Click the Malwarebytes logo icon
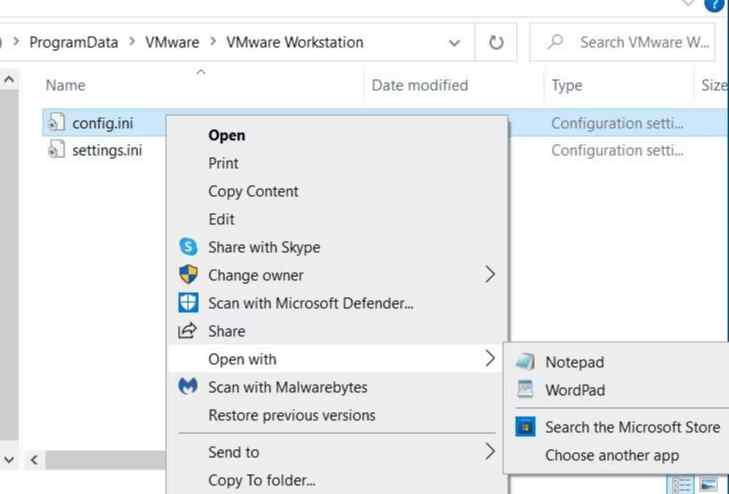This screenshot has height=494, width=729. (x=188, y=386)
